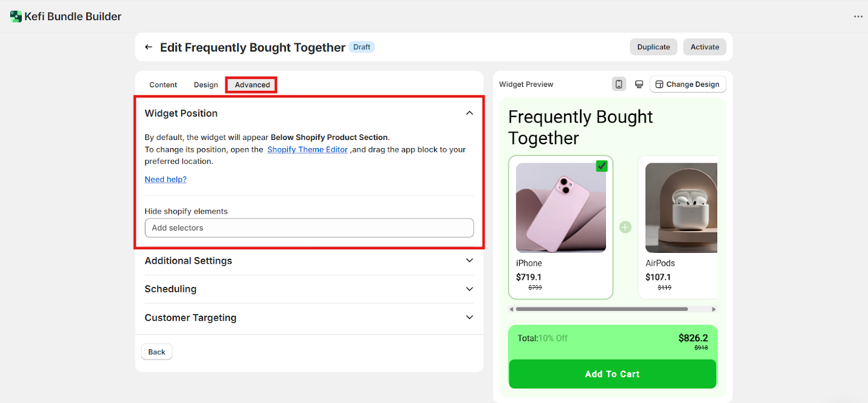This screenshot has height=403, width=868.
Task: Open the Shopify Theme Editor link
Action: (307, 150)
